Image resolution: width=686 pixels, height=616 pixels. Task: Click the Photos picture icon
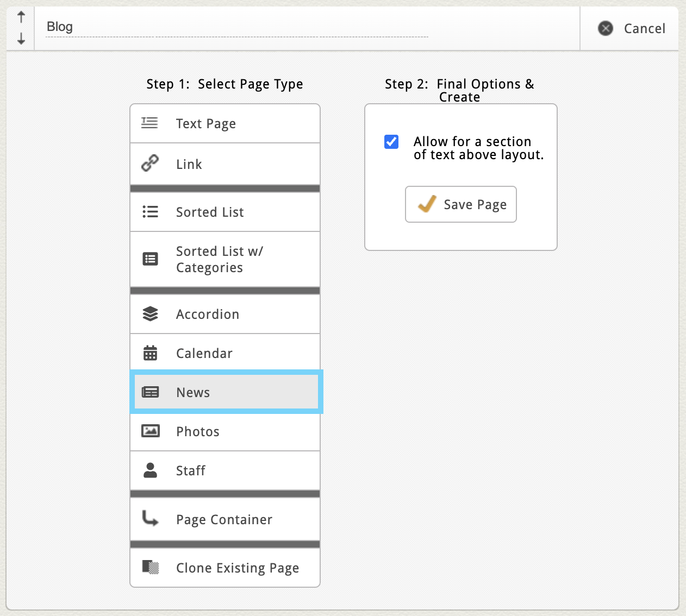click(150, 431)
